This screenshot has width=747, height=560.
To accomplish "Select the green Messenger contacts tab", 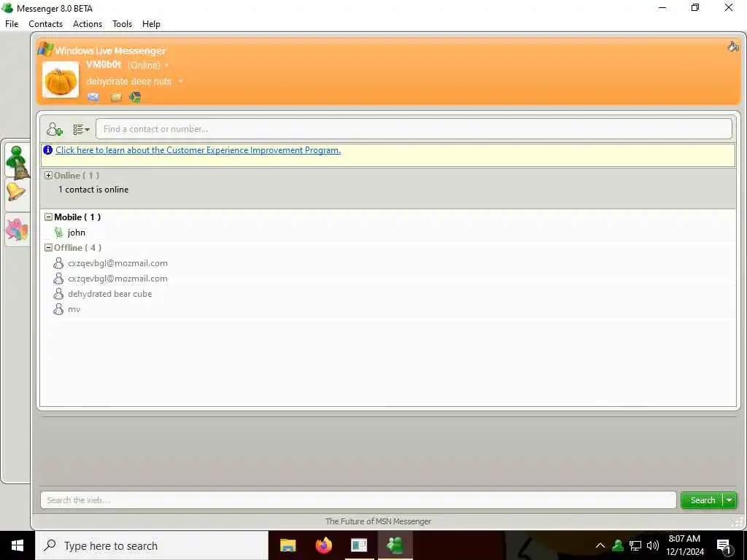I will [18, 161].
